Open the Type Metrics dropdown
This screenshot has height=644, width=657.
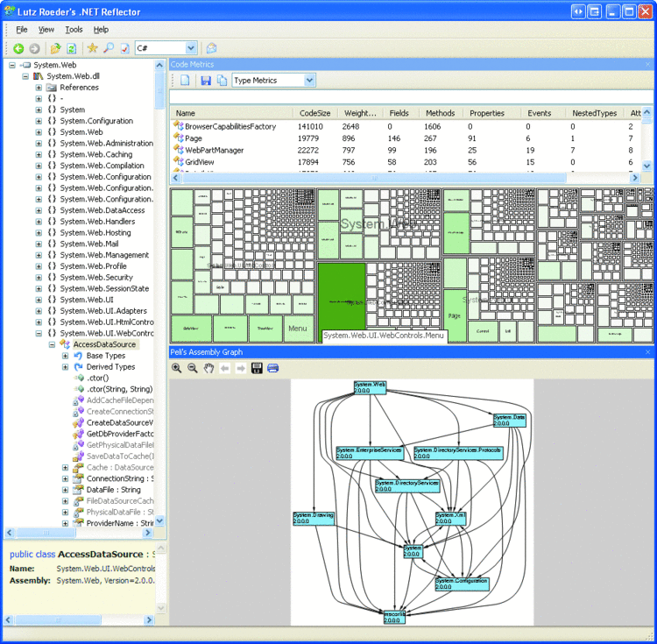(x=309, y=80)
